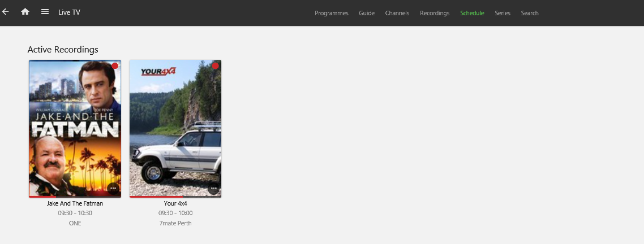Switch to the Guide tab
Image resolution: width=644 pixels, height=244 pixels.
(x=367, y=13)
